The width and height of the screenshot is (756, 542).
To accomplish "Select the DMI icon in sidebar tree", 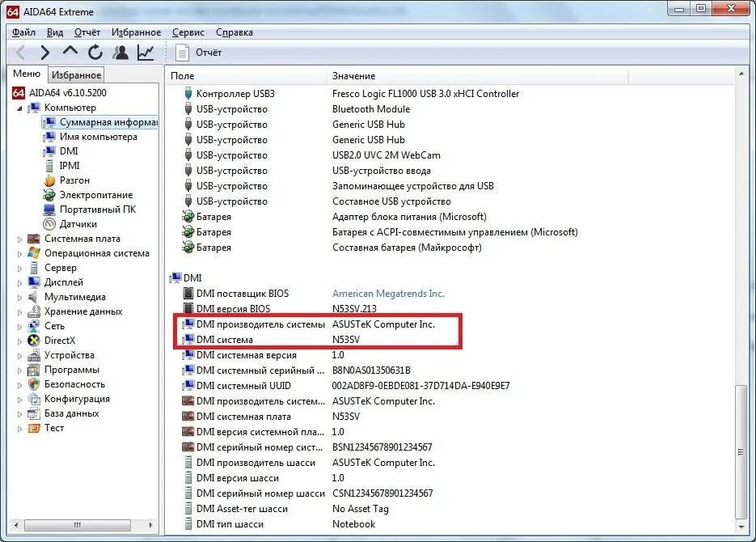I will click(x=49, y=151).
